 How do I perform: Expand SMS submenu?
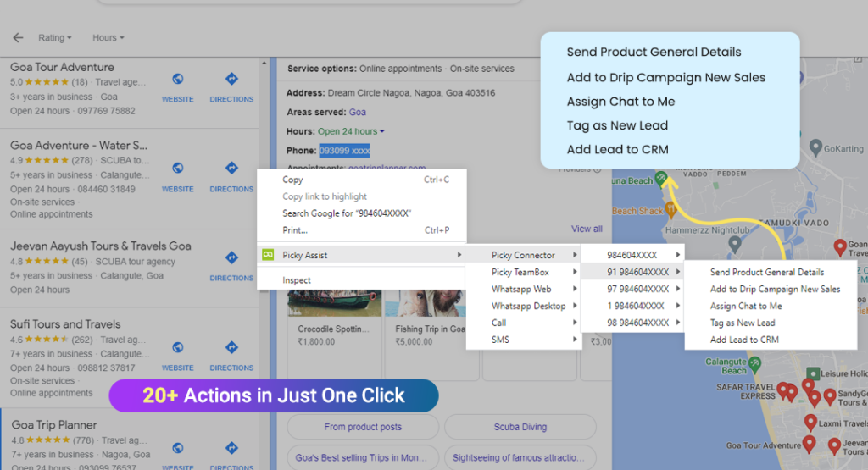[523, 340]
